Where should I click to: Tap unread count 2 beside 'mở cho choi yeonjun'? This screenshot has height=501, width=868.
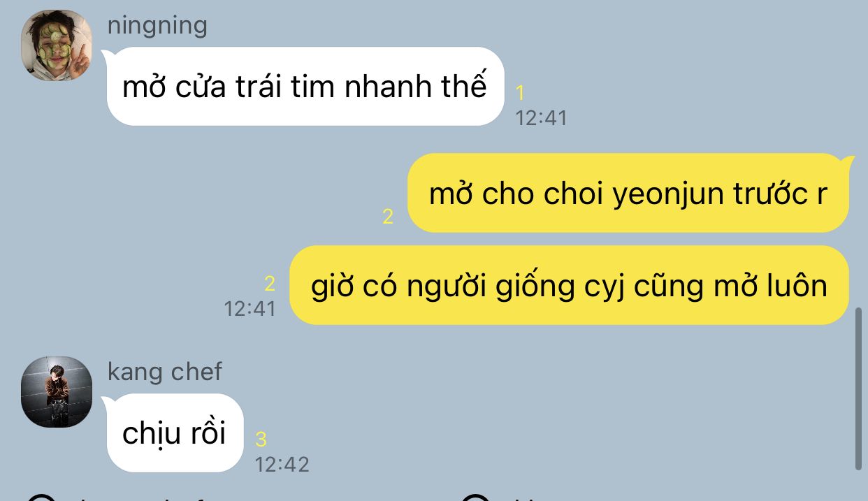pos(388,217)
